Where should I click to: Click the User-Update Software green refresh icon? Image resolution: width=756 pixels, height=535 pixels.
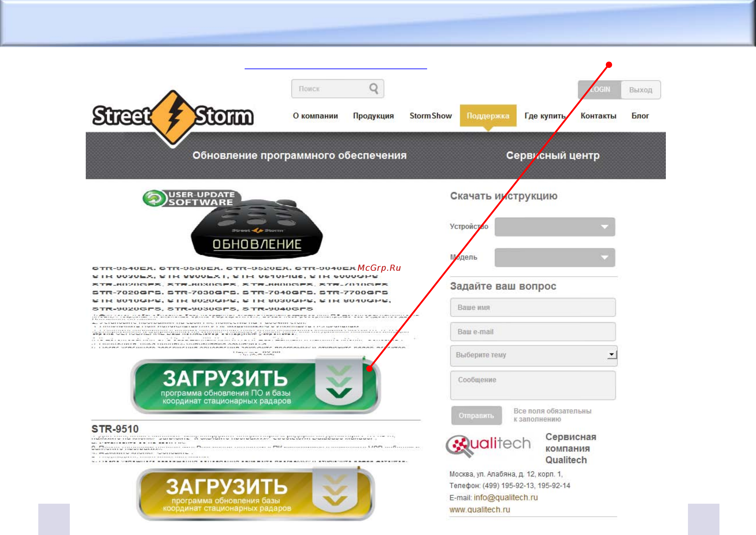click(x=154, y=198)
